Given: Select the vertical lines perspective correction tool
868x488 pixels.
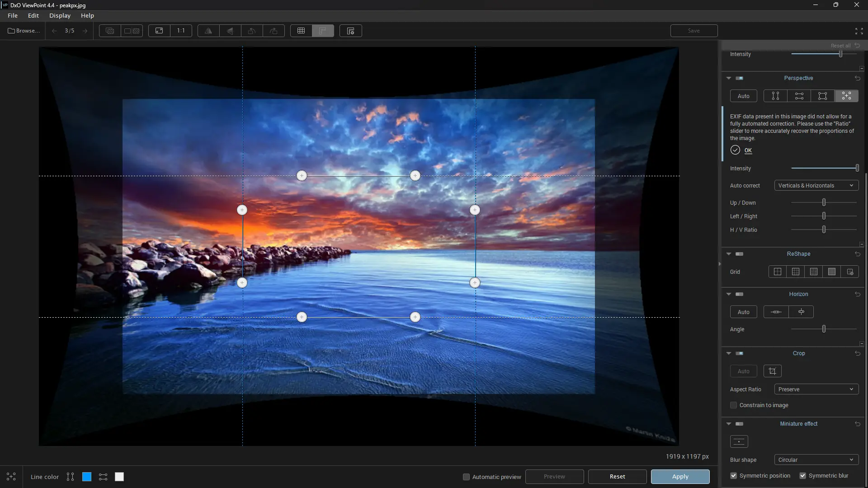Looking at the screenshot, I should coord(775,96).
